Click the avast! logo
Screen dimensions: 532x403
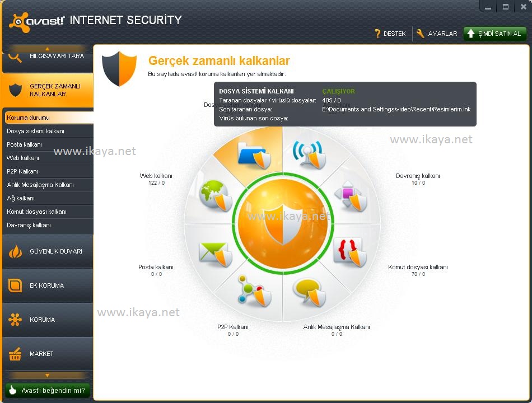coord(36,22)
